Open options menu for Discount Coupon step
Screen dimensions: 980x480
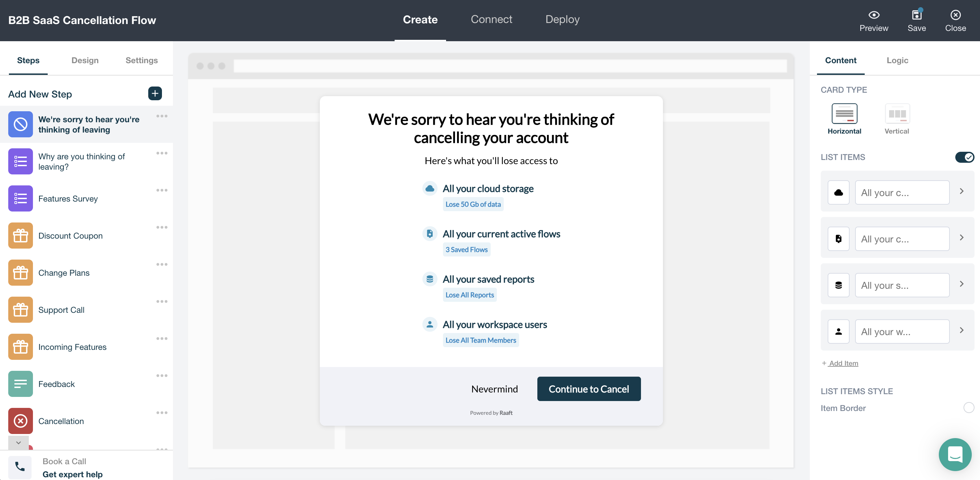pyautogui.click(x=162, y=227)
